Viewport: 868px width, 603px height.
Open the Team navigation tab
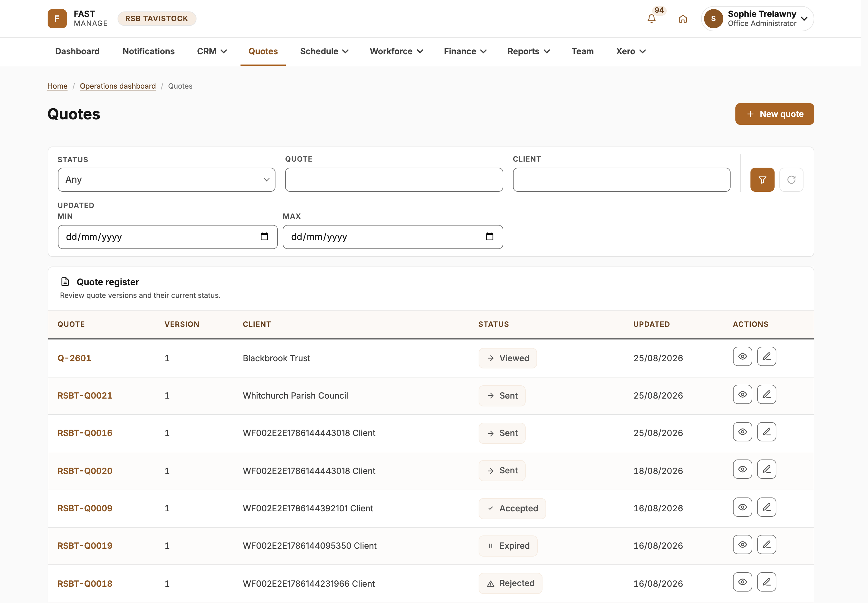click(x=582, y=51)
